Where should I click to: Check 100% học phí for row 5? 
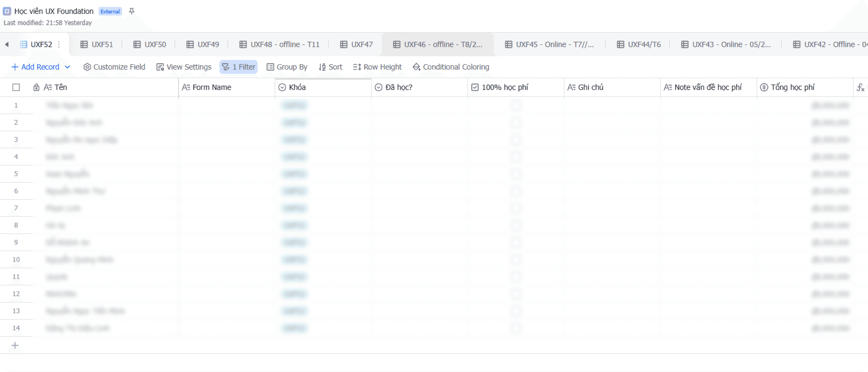tap(516, 174)
